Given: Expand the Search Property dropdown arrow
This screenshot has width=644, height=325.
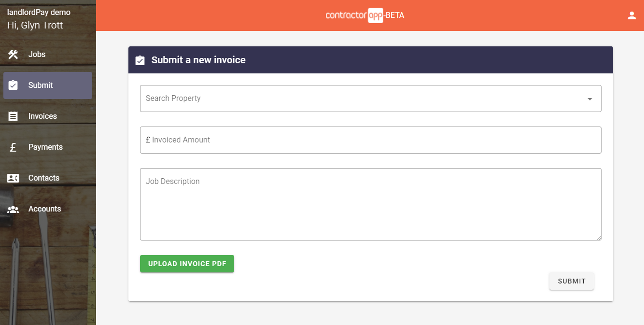Looking at the screenshot, I should [589, 99].
